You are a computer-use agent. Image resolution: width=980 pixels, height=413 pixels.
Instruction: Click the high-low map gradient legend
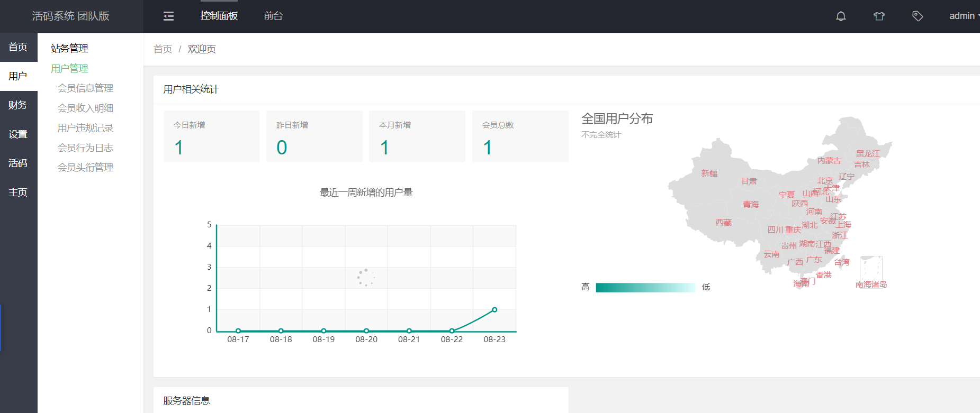pyautogui.click(x=645, y=288)
